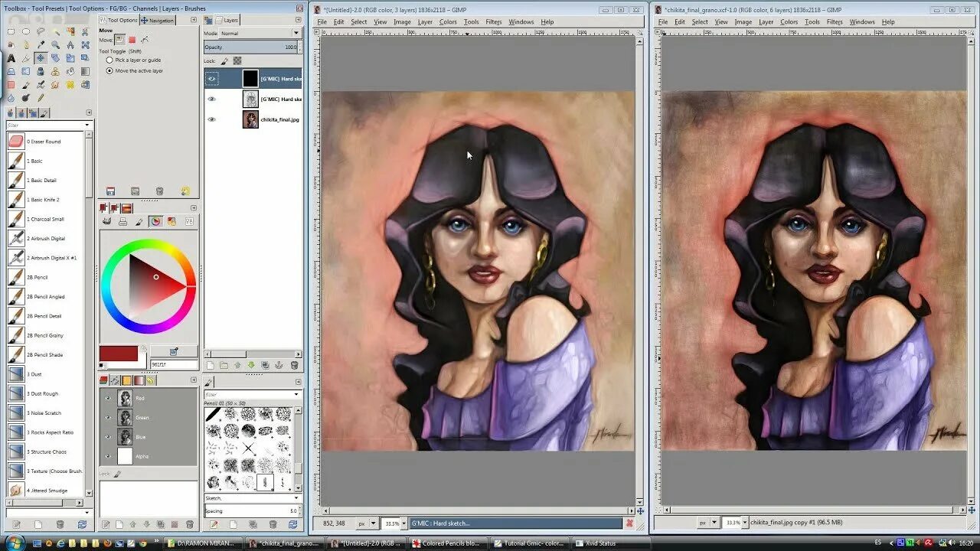This screenshot has height=551, width=980.
Task: Select the Move tool in toolbox
Action: [41, 58]
